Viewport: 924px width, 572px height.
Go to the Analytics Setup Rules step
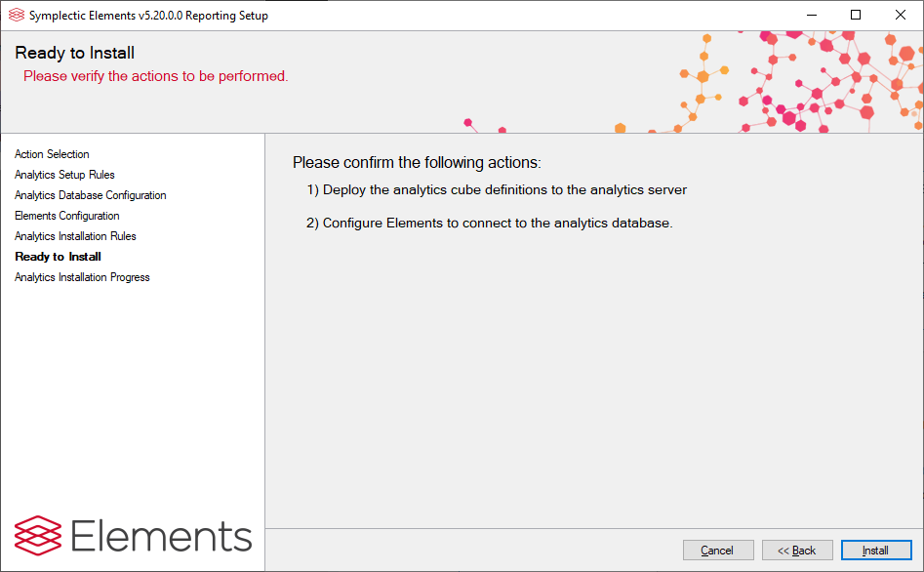[64, 175]
